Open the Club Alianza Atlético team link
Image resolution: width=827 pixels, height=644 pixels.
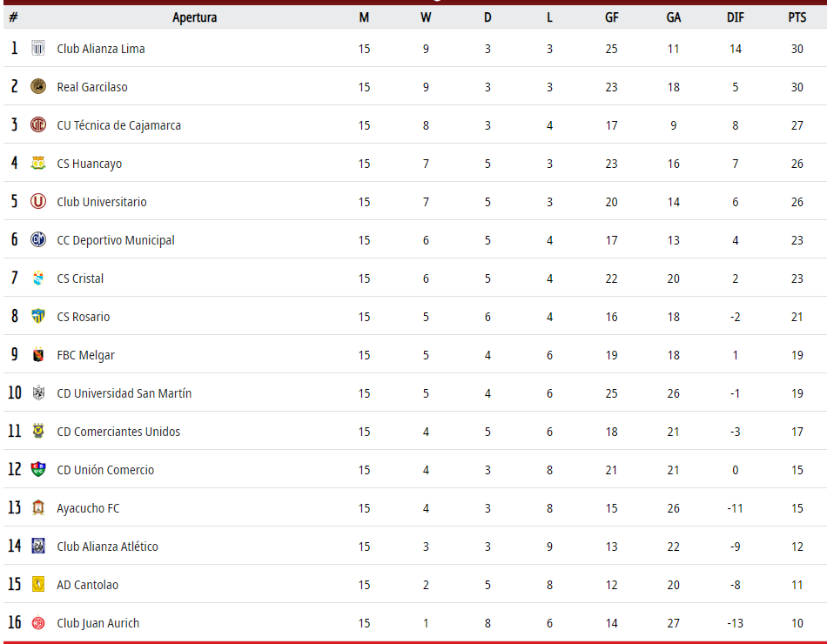108,547
